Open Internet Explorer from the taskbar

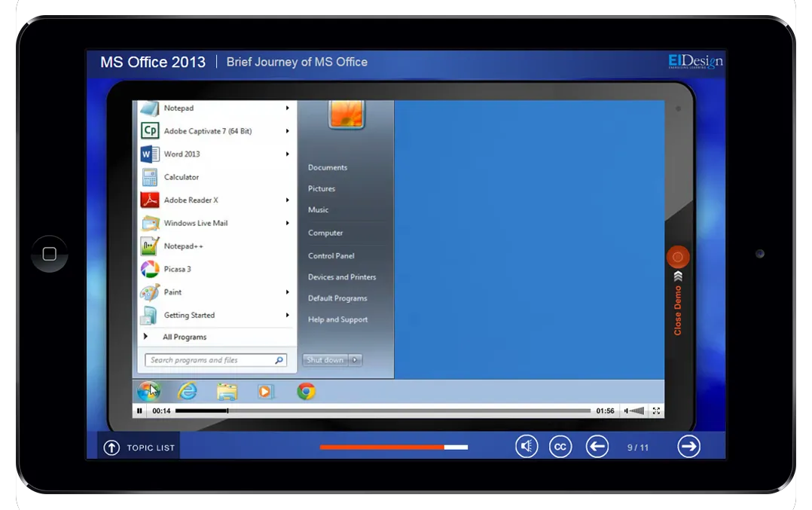click(188, 391)
